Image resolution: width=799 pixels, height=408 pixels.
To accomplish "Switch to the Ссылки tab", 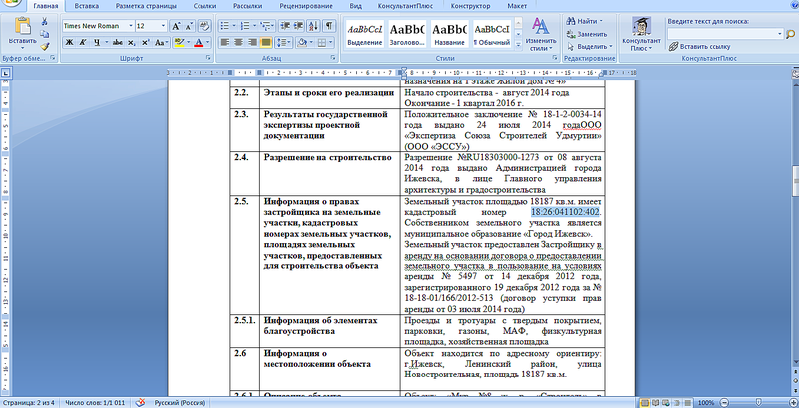I will click(204, 6).
